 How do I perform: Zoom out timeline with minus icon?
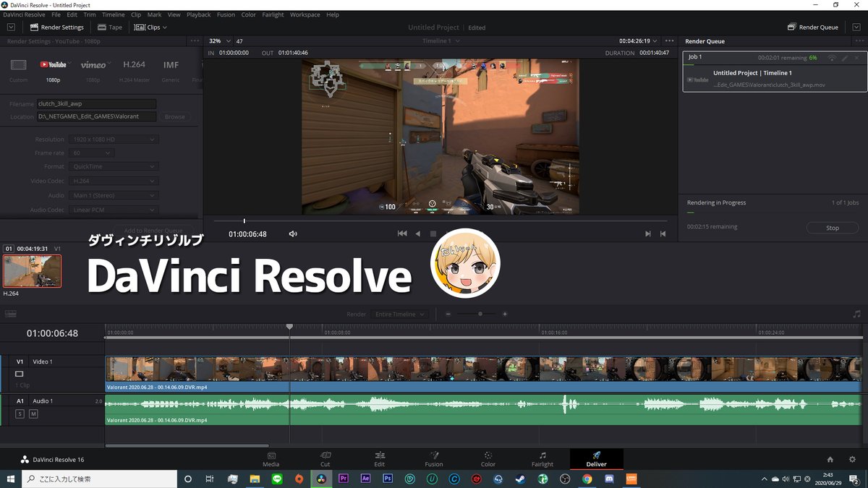pos(448,314)
